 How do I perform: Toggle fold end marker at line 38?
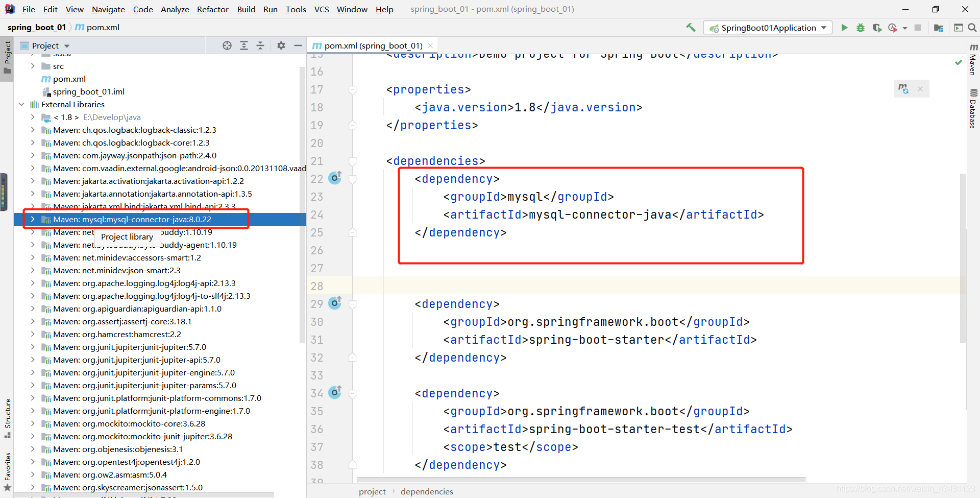pyautogui.click(x=352, y=465)
